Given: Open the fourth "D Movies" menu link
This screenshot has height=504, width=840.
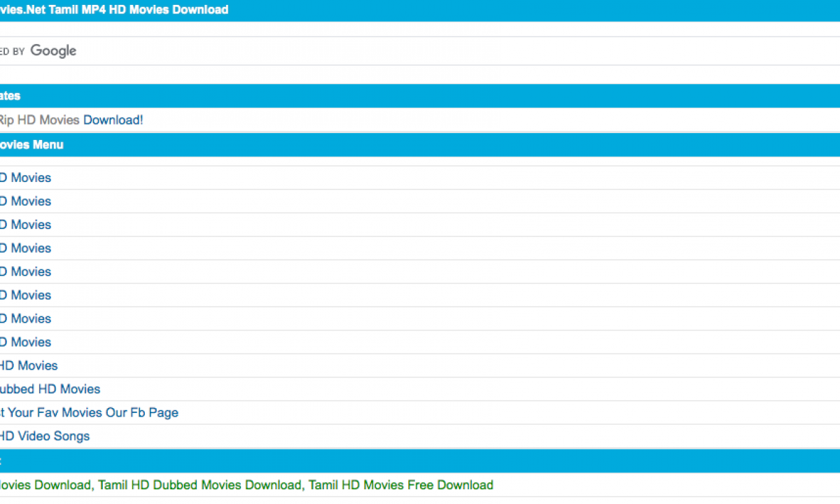Looking at the screenshot, I should tap(26, 248).
